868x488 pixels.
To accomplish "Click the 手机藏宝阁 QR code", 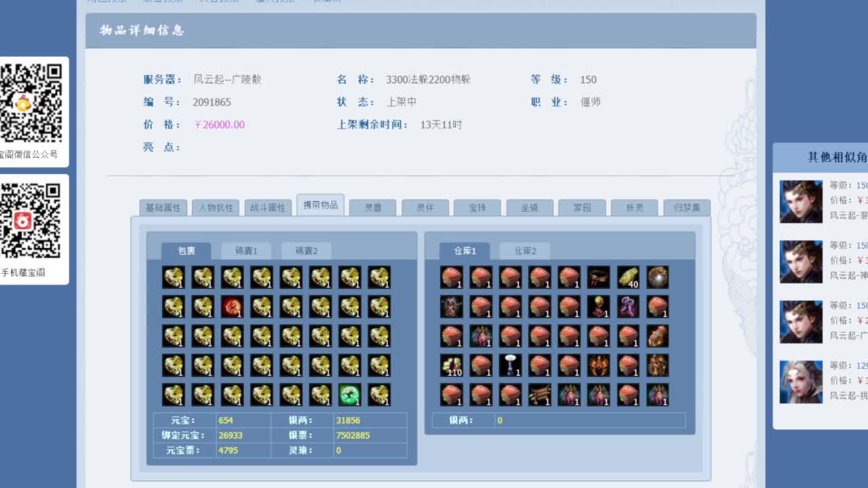I will tap(31, 221).
